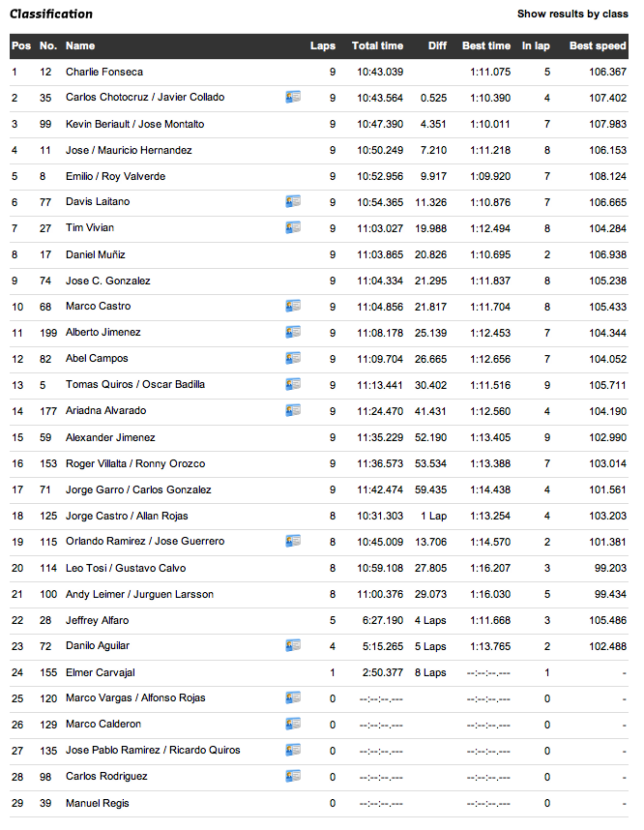Click Ariadna Alvarado's profile card icon
This screenshot has height=830, width=644.
click(x=293, y=410)
